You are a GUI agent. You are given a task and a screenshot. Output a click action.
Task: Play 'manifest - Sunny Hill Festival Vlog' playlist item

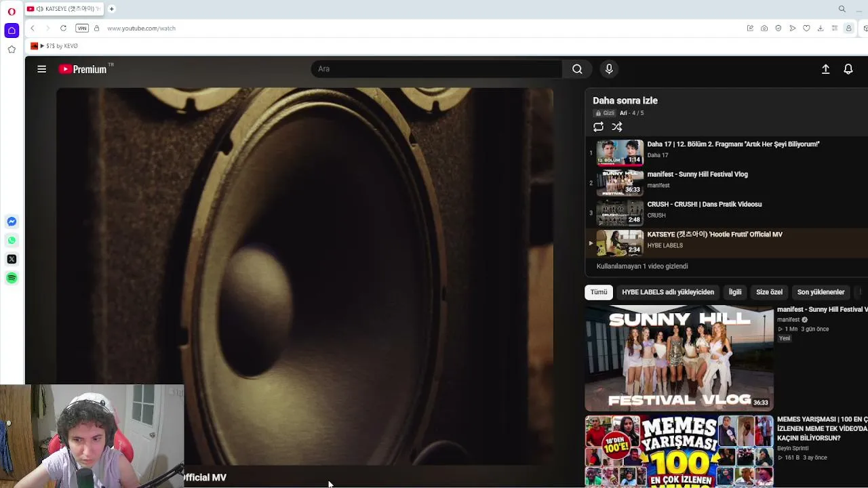[x=726, y=182]
